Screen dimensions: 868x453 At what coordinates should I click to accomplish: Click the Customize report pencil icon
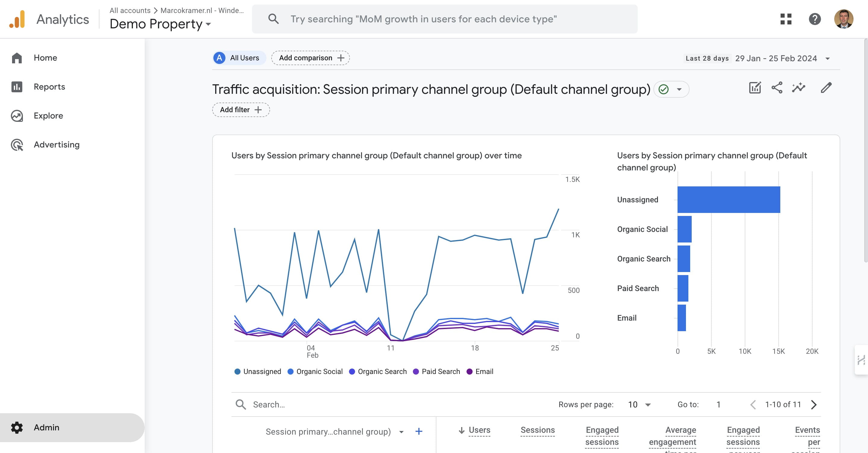click(826, 88)
